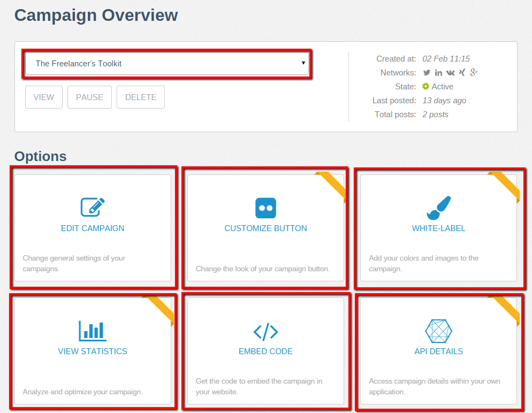Click the VK network icon
This screenshot has height=413, width=532.
click(450, 73)
